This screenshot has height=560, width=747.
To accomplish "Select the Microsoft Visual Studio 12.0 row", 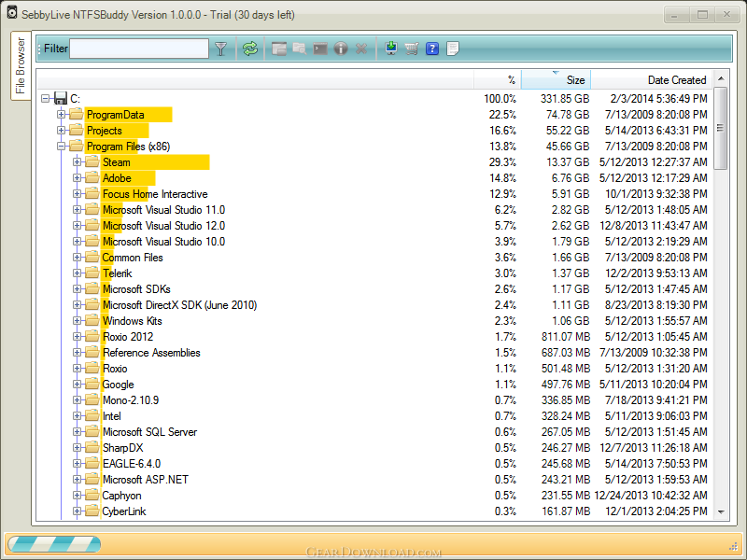I will pos(374,226).
